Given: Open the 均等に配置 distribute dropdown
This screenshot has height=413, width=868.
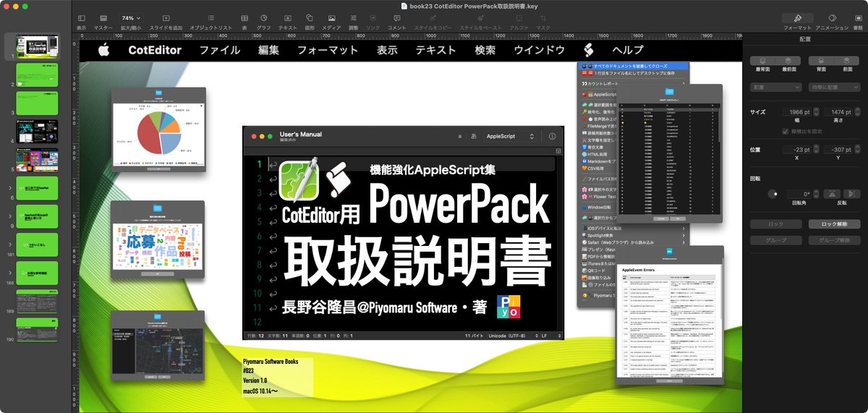Looking at the screenshot, I should [x=833, y=87].
